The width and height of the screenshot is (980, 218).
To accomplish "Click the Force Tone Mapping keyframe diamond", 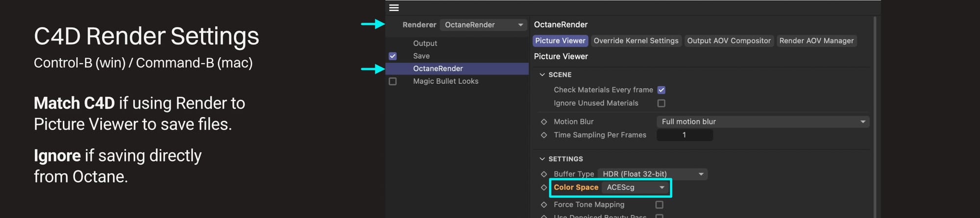I will point(543,204).
